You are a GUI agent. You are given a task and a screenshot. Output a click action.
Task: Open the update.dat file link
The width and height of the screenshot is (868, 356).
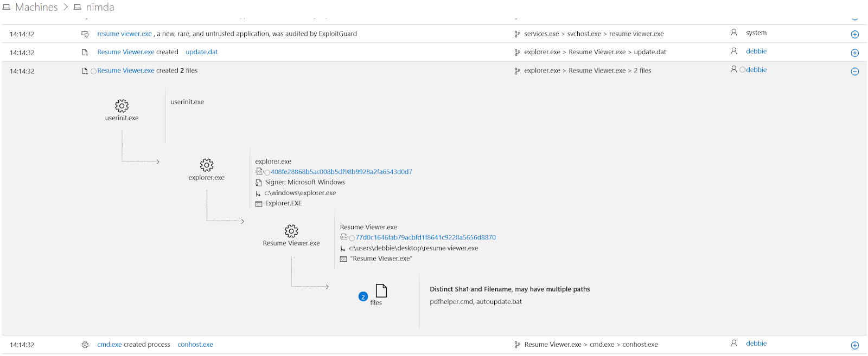(202, 52)
